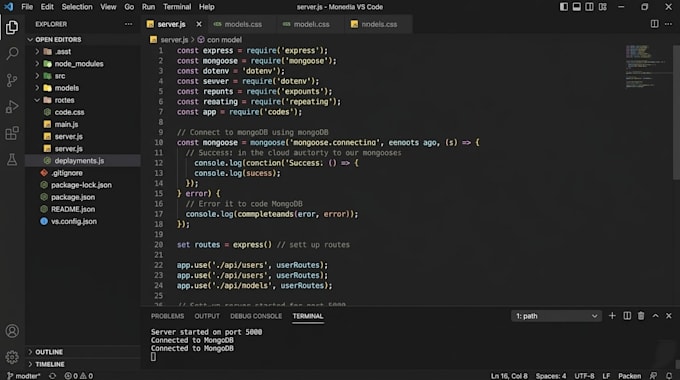Kill terminal with trash icon
The height and width of the screenshot is (380, 680).
click(x=641, y=316)
